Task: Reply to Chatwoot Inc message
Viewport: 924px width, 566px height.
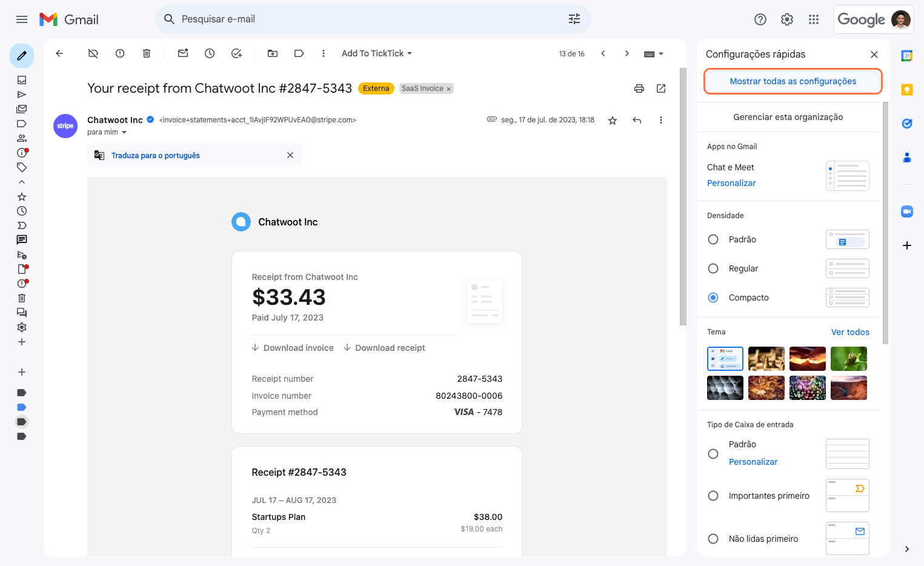Action: click(637, 120)
